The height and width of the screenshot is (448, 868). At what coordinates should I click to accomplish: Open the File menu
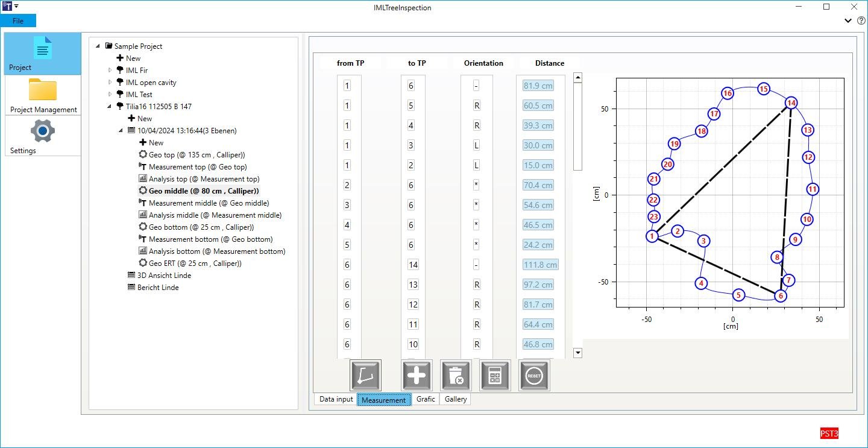[18, 21]
